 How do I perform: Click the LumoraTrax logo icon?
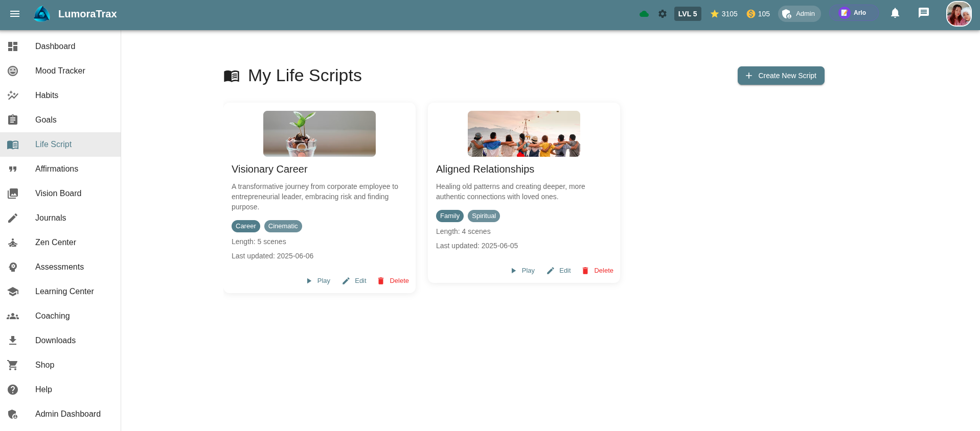42,14
